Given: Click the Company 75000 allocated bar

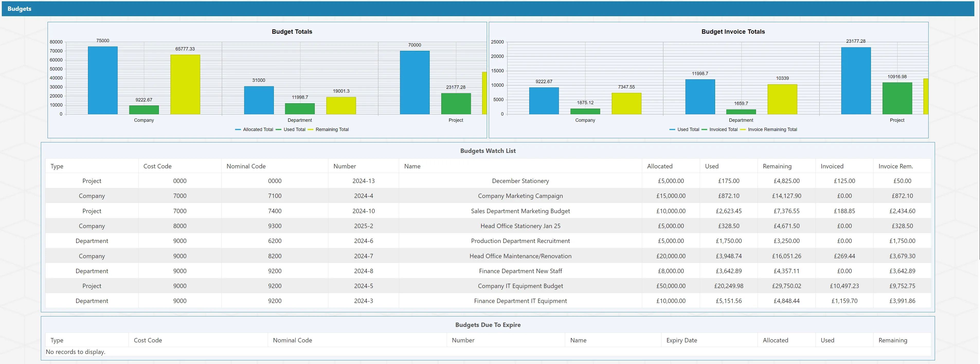Looking at the screenshot, I should pyautogui.click(x=103, y=80).
